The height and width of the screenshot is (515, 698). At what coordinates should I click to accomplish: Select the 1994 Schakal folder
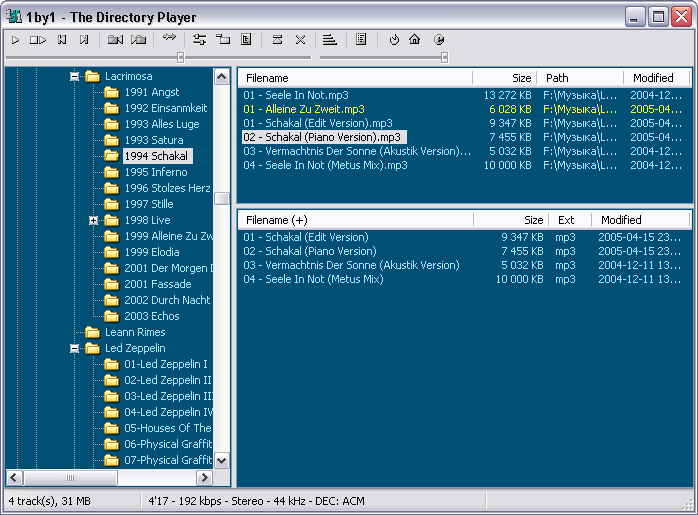[157, 156]
